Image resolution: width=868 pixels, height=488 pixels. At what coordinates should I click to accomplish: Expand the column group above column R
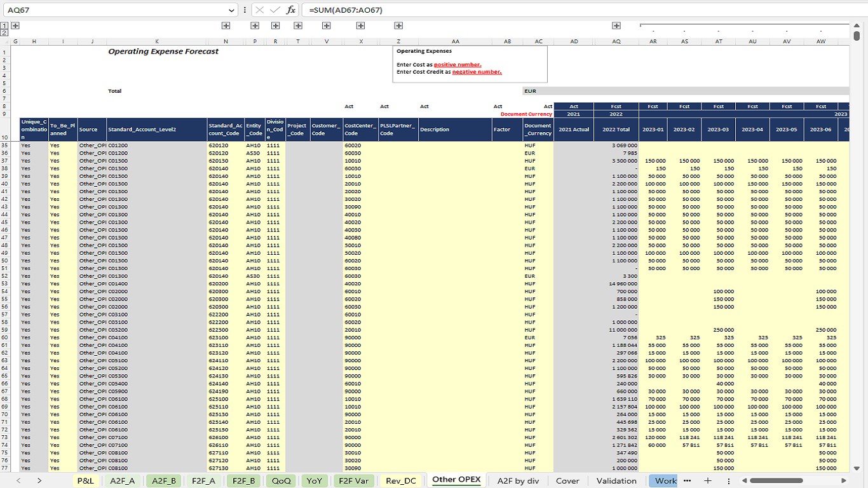tap(275, 25)
